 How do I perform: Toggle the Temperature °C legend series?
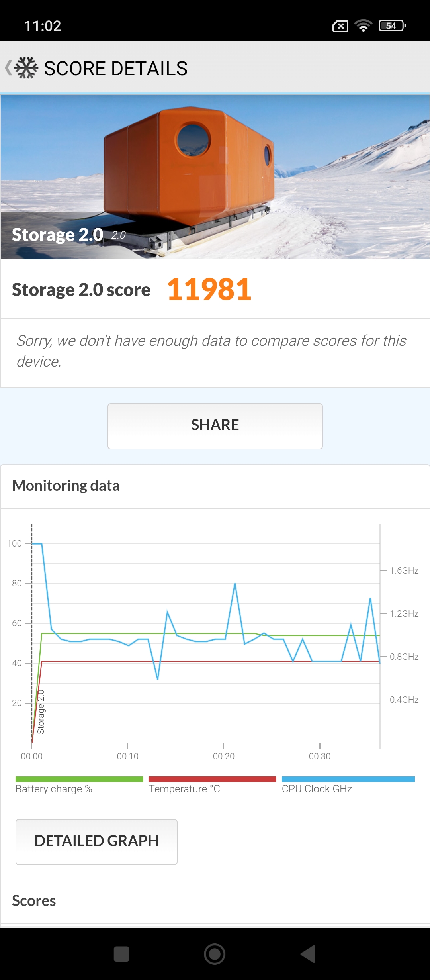184,789
